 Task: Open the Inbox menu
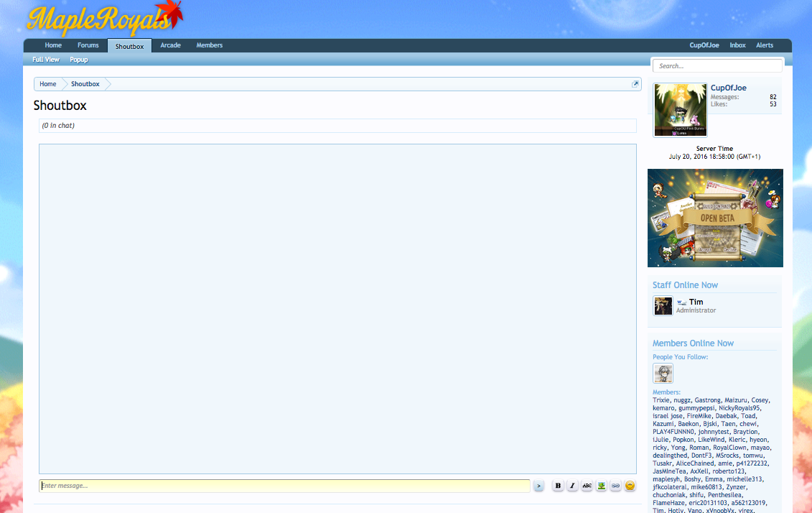(737, 45)
